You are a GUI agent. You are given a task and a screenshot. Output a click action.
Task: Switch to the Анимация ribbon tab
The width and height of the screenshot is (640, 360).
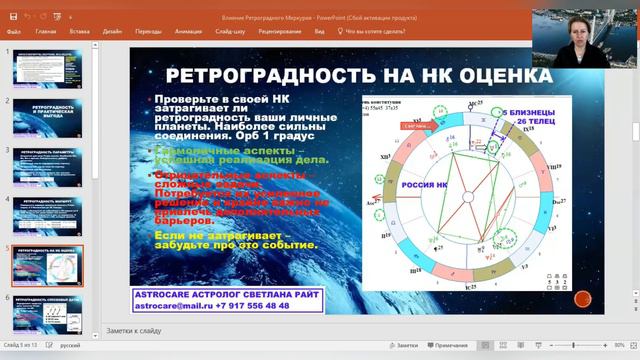click(188, 31)
